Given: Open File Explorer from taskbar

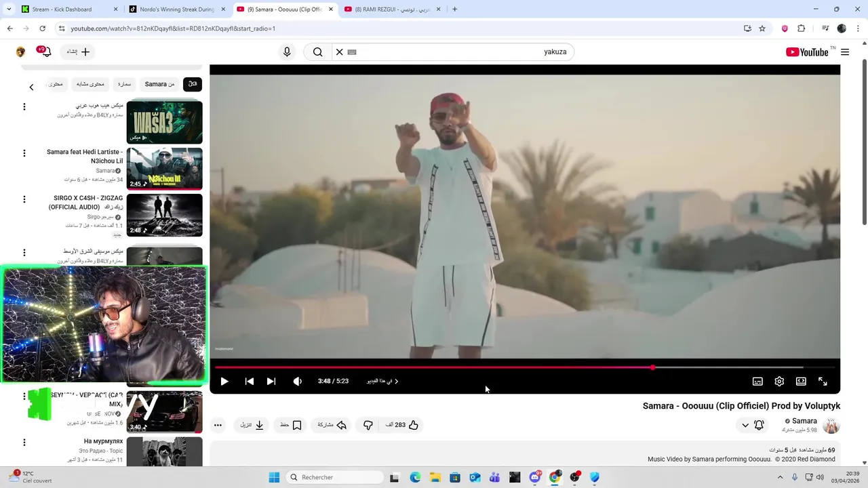Looking at the screenshot, I should click(x=435, y=477).
